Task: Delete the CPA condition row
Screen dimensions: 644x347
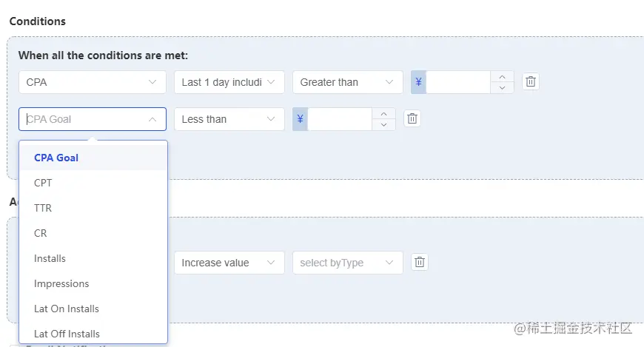Action: (x=531, y=82)
